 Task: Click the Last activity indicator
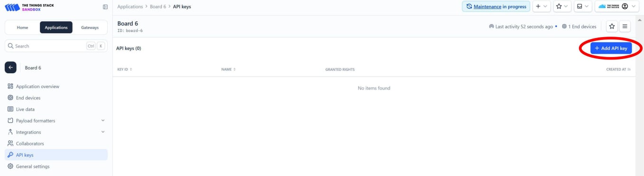(x=521, y=27)
